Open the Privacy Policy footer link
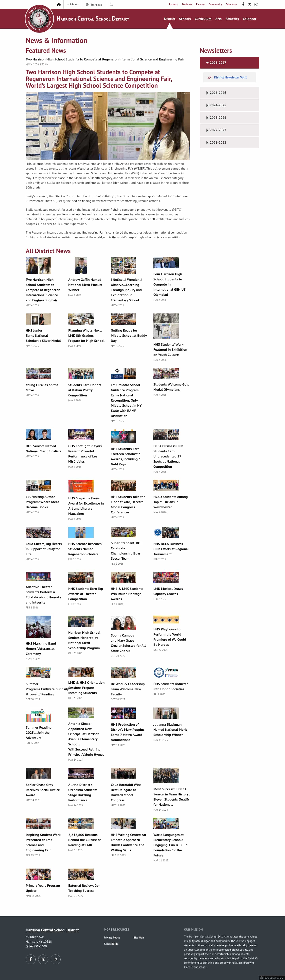Image resolution: width=285 pixels, height=980 pixels. pos(112,937)
